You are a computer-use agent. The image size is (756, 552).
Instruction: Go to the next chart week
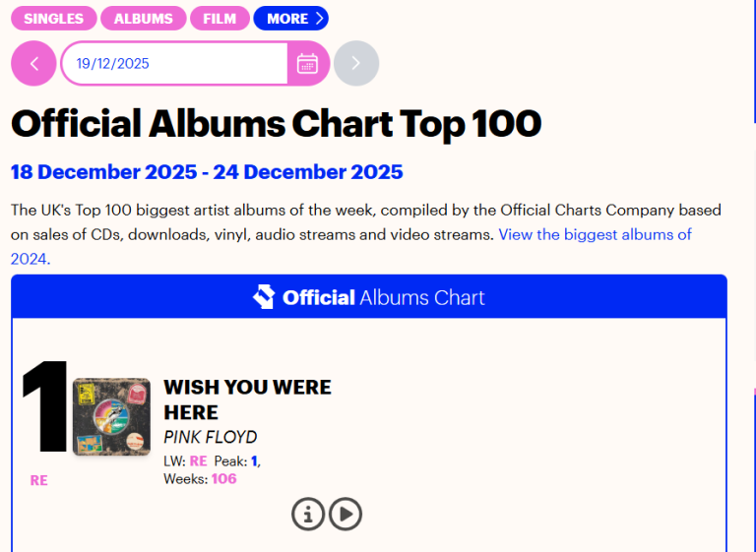pos(356,64)
